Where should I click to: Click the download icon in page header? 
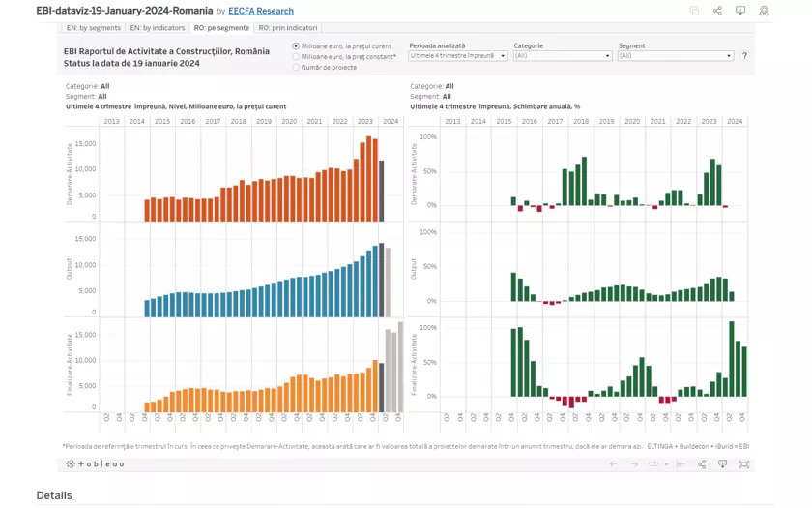pos(740,11)
